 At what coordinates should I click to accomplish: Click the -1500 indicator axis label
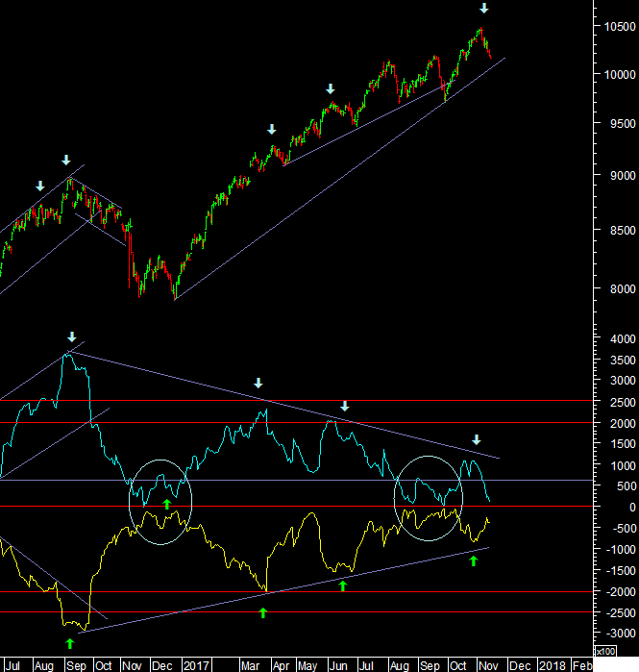point(621,570)
